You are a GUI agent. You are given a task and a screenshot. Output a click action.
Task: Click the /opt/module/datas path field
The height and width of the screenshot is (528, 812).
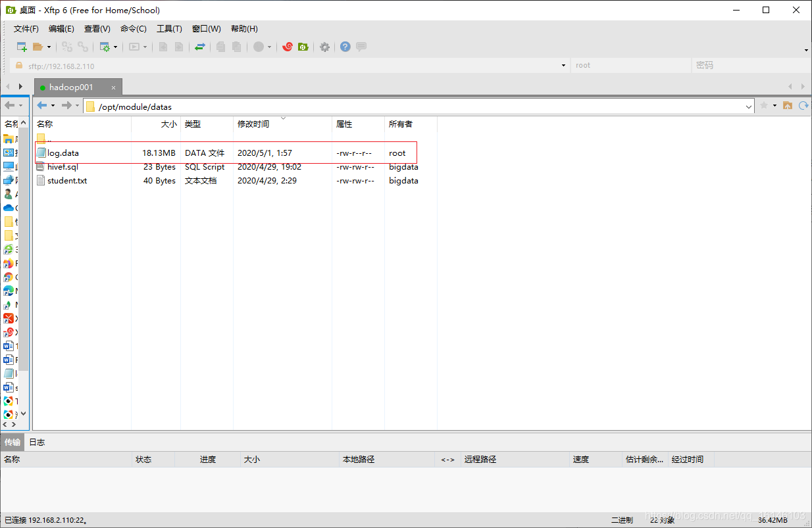pyautogui.click(x=419, y=107)
